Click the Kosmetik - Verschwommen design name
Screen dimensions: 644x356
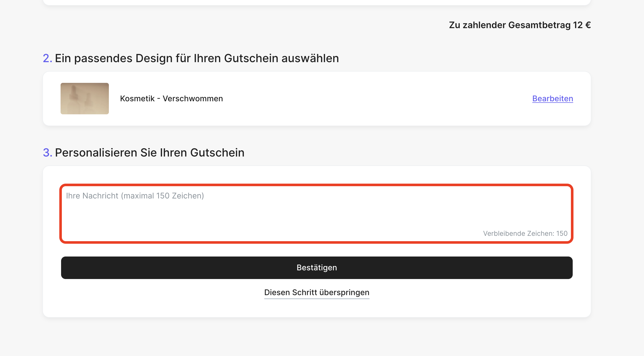tap(171, 98)
